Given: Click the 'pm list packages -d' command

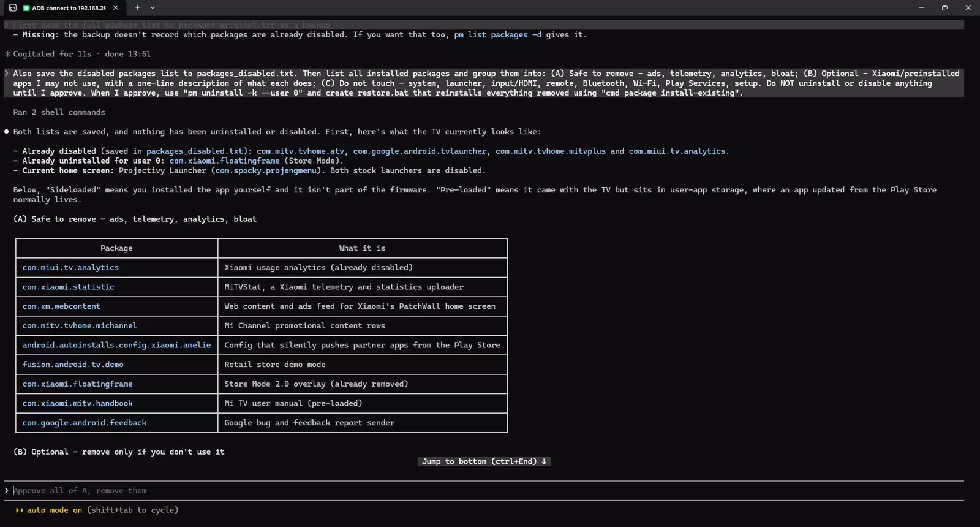Looking at the screenshot, I should [497, 35].
